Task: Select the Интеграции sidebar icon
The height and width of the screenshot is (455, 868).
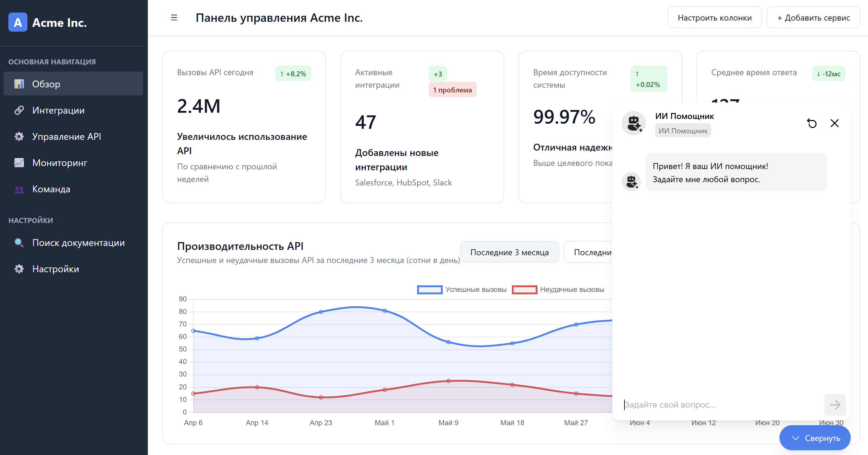Action: 19,110
